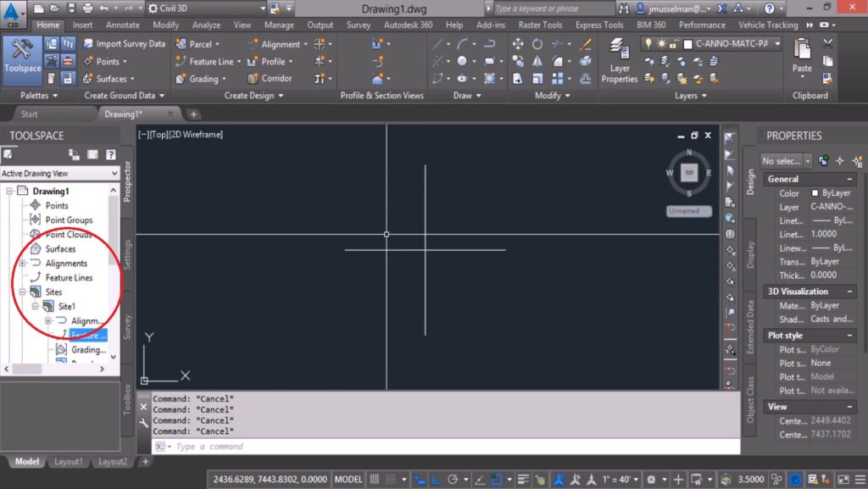Open Layer Properties

coord(620,61)
